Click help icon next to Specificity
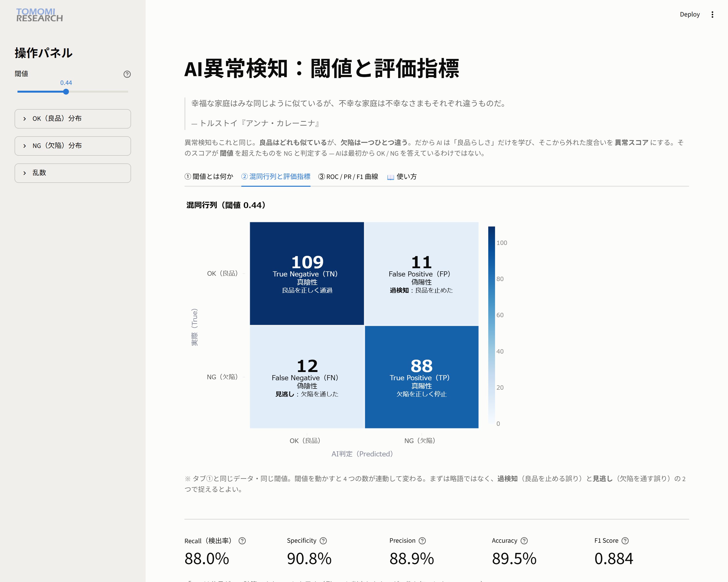 click(323, 541)
